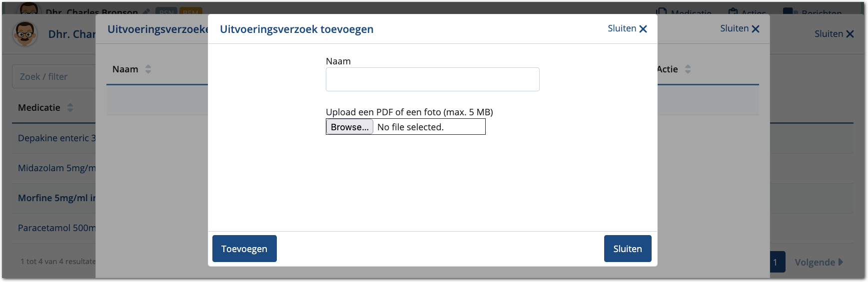Open Midazolam 5mg/ml medication row
The width and height of the screenshot is (868, 282).
[x=56, y=168]
